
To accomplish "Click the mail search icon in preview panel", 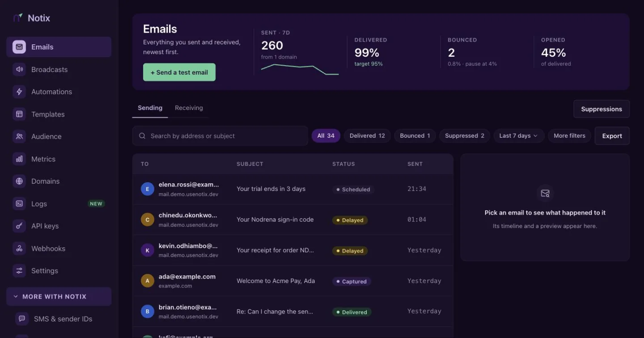I will tap(545, 193).
